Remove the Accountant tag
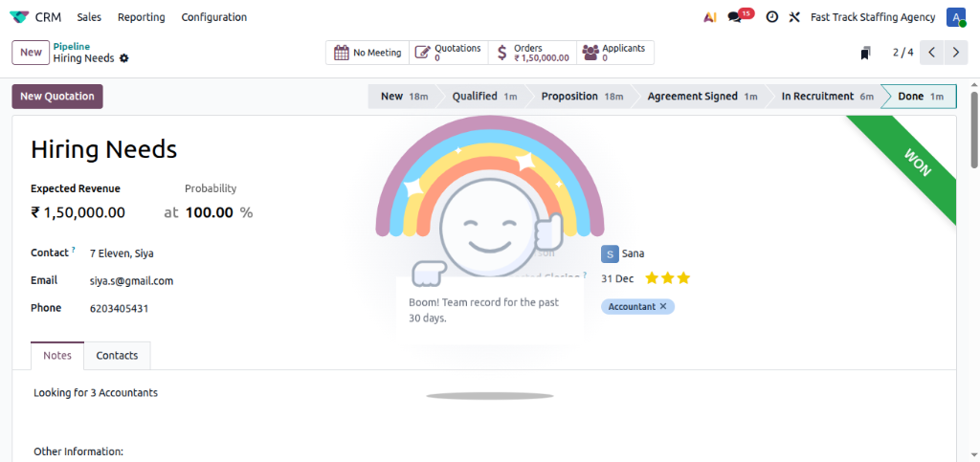Image resolution: width=980 pixels, height=462 pixels. point(663,306)
